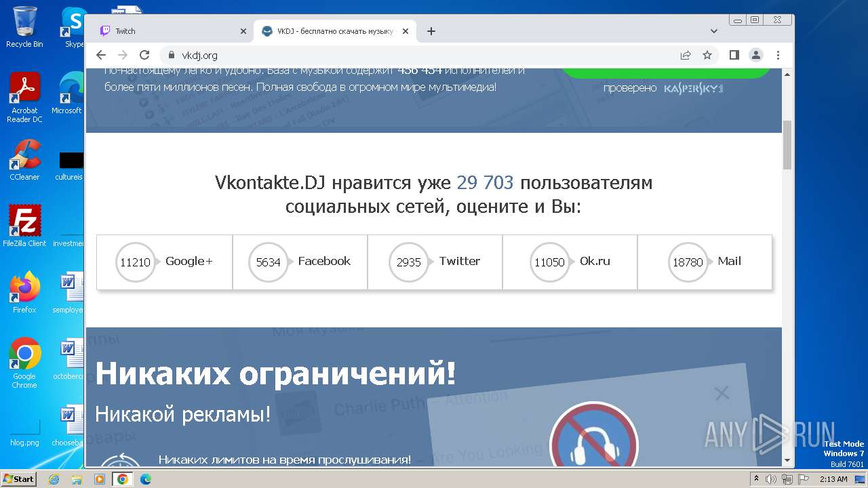Click the site lock icon in address bar

click(171, 55)
